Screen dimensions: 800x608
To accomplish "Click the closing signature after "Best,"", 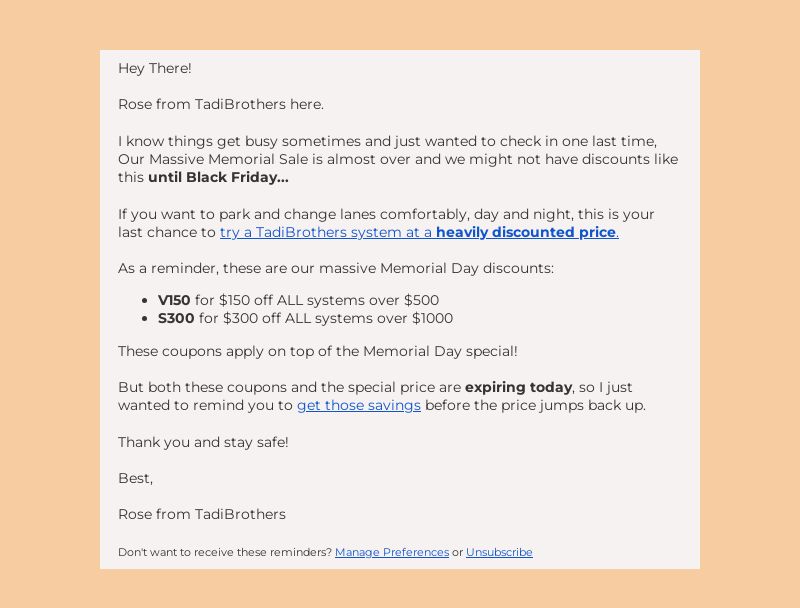I will pos(202,514).
